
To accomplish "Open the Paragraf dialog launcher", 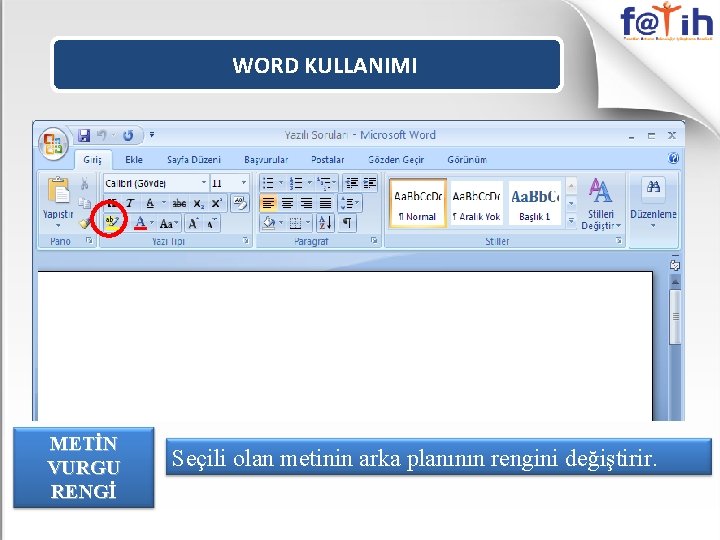I will (x=374, y=241).
